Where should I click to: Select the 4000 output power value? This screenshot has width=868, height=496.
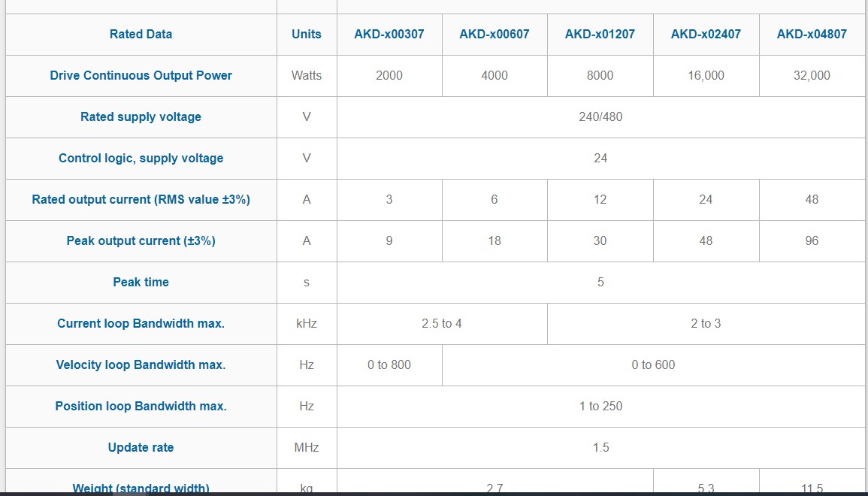pyautogui.click(x=494, y=75)
